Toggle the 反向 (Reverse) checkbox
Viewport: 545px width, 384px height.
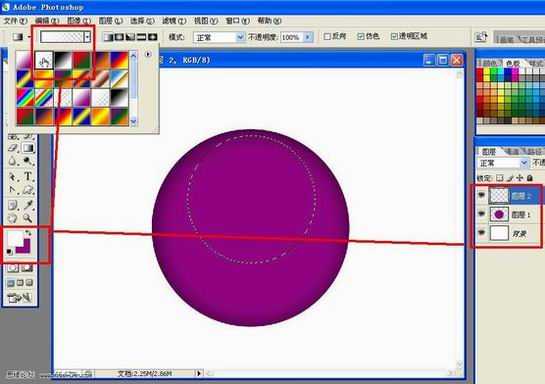pos(327,36)
